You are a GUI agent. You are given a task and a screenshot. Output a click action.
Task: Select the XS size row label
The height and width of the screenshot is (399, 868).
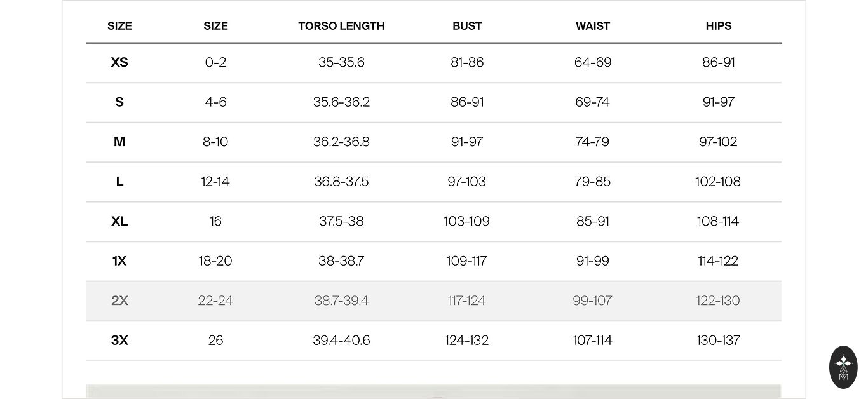(x=119, y=62)
